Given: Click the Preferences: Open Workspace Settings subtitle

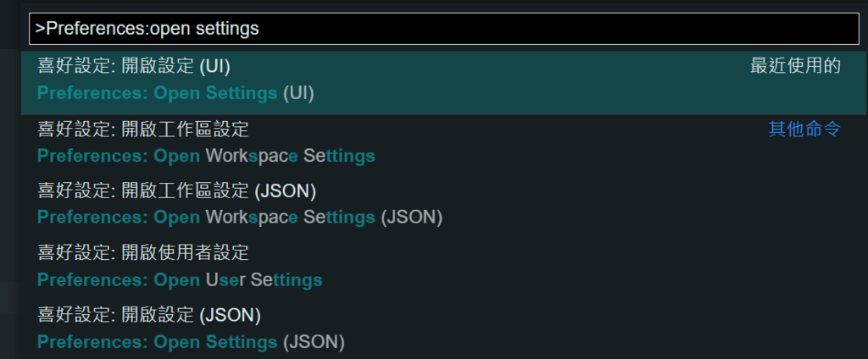Looking at the screenshot, I should tap(206, 157).
